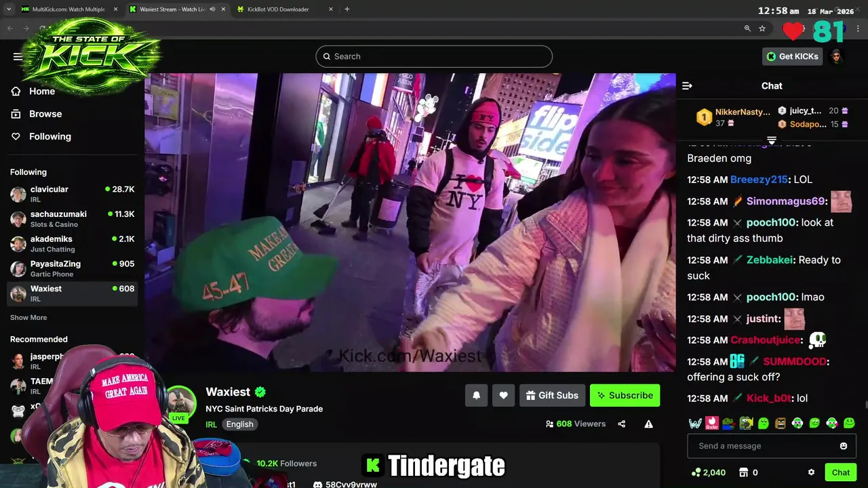Insert the Tinder emote
Screen dimensions: 868x488
[x=712, y=423]
